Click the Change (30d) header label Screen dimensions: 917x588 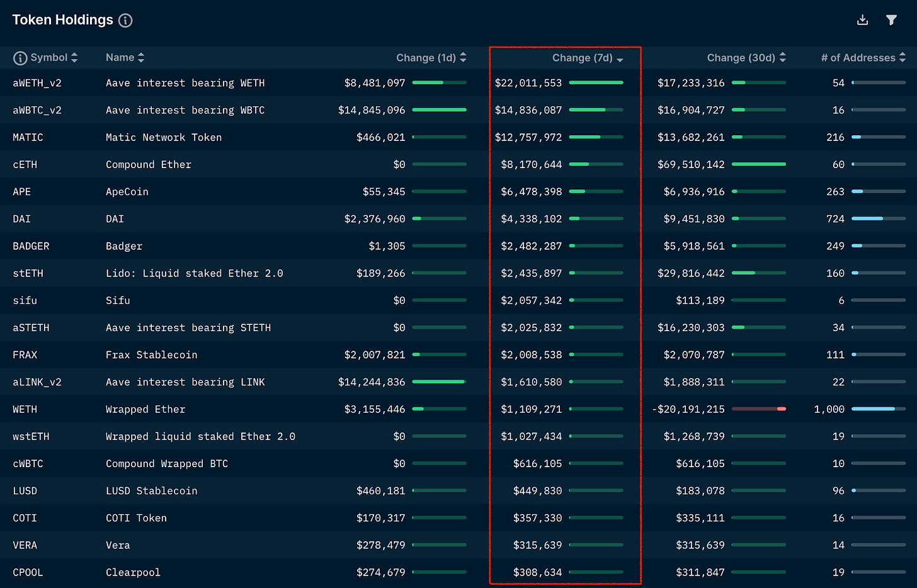741,57
